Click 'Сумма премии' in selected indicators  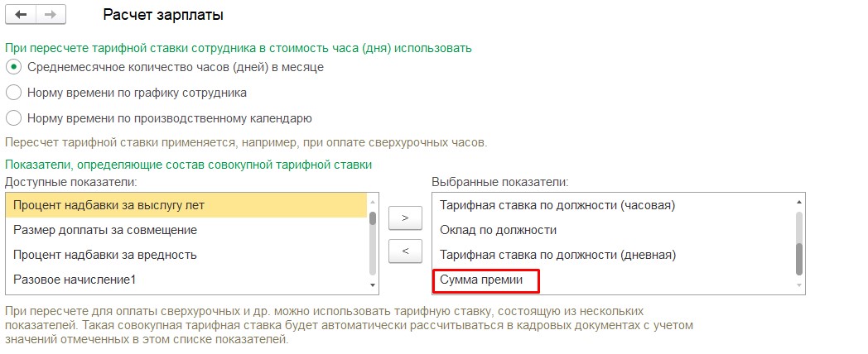pos(481,280)
